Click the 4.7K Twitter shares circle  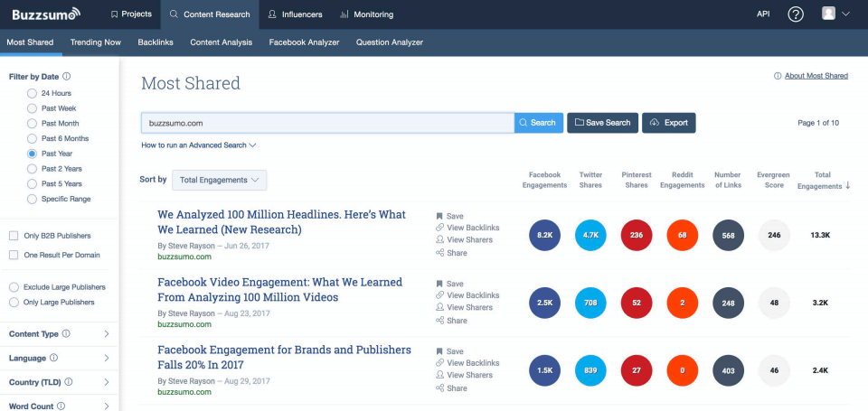point(590,235)
